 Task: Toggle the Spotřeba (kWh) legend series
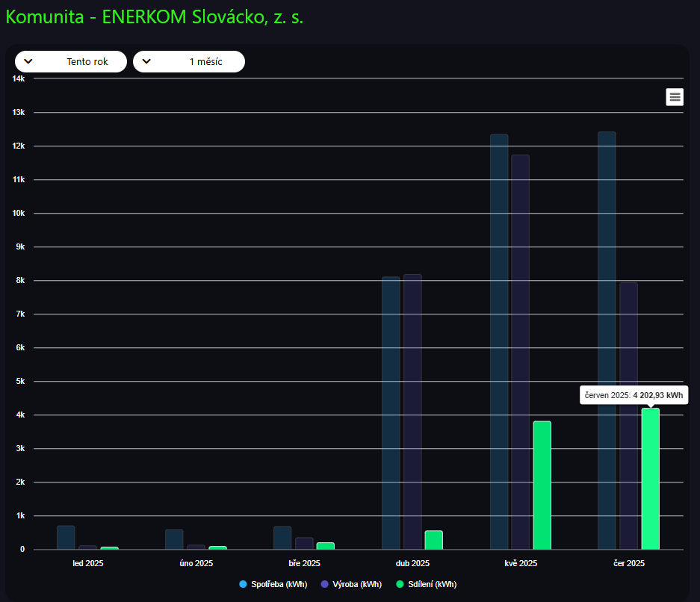tap(273, 584)
